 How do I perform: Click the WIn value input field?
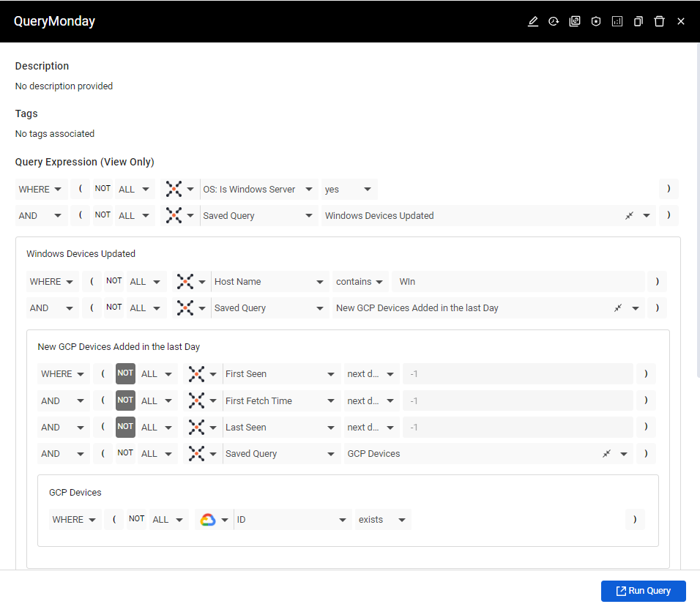point(518,282)
